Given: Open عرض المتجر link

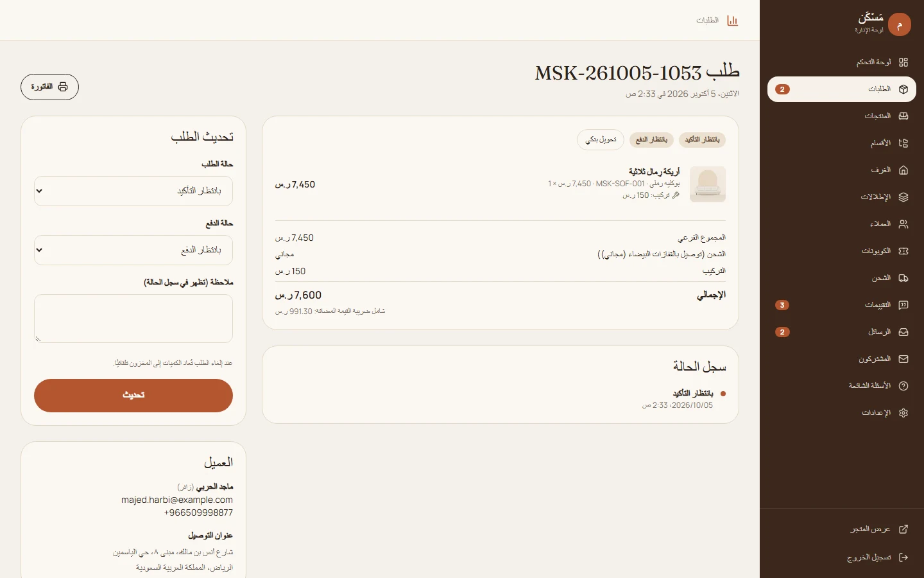Looking at the screenshot, I should tap(842, 529).
